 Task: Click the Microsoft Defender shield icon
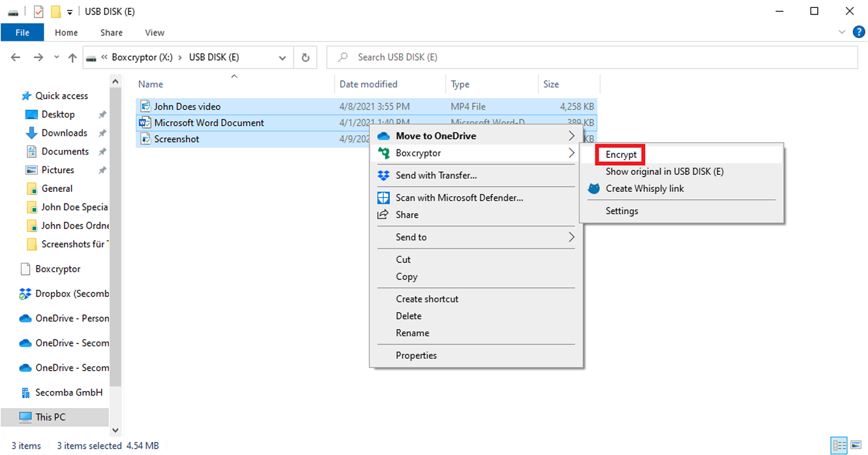(383, 198)
